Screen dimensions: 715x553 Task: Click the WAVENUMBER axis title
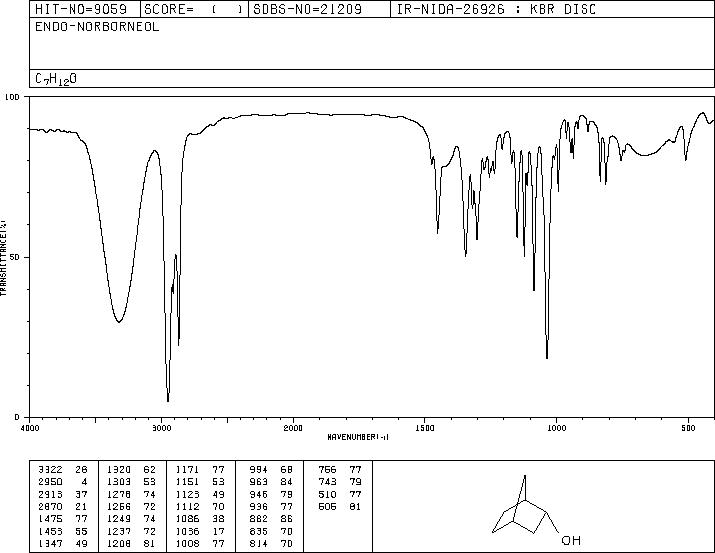358,437
